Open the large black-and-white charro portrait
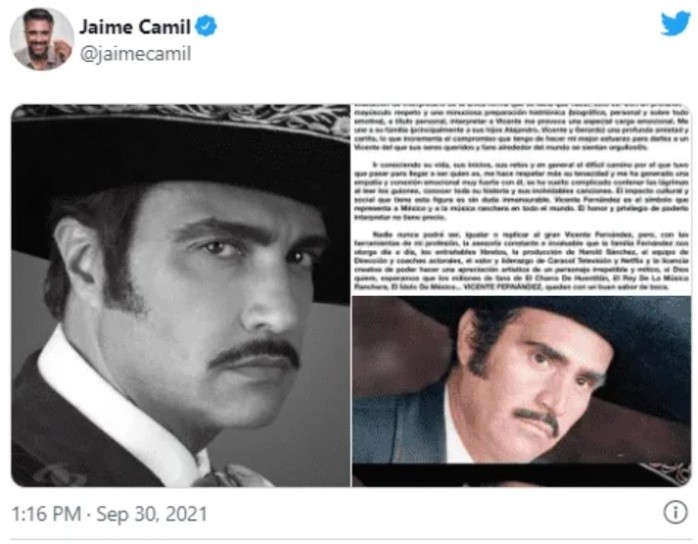Screen dimensions: 698x544 tap(181, 296)
